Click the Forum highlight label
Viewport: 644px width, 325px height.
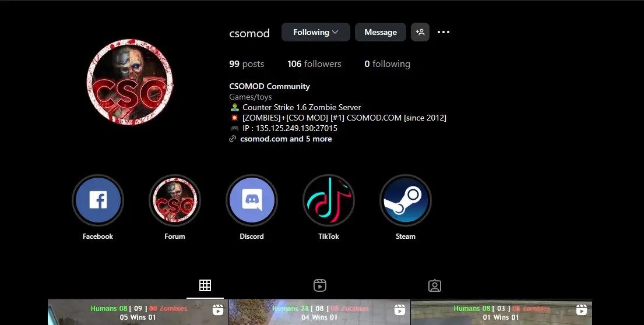click(175, 236)
